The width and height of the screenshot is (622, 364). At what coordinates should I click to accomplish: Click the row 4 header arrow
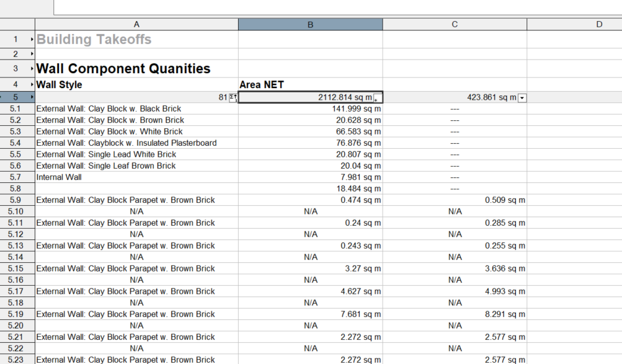(32, 85)
